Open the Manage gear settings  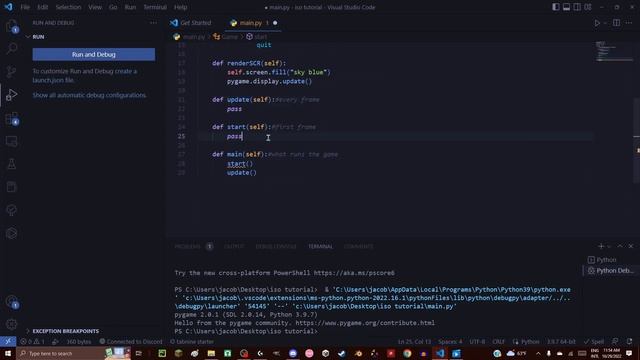coord(11,324)
